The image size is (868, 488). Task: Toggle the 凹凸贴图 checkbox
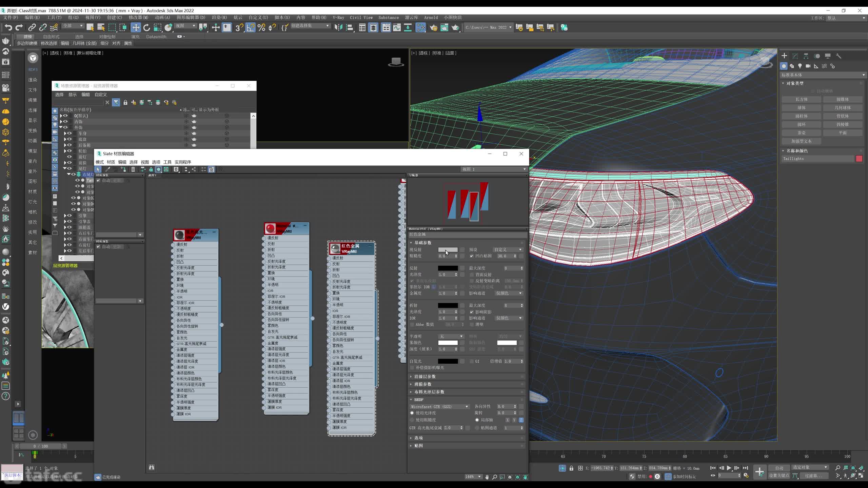[472, 256]
